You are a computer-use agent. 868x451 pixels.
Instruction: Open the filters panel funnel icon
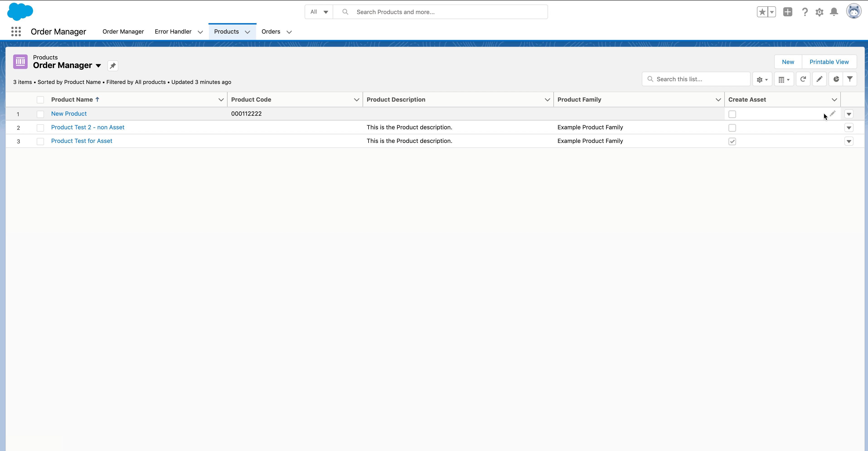pyautogui.click(x=850, y=79)
